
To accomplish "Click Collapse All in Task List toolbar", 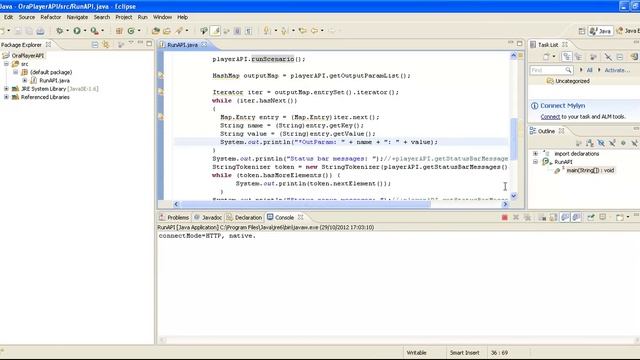I will (620, 57).
